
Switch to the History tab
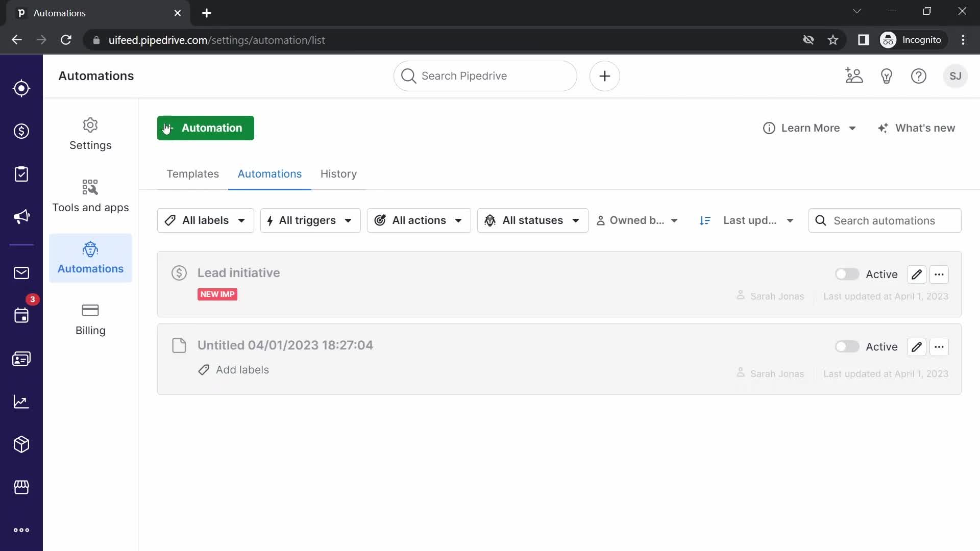tap(338, 173)
